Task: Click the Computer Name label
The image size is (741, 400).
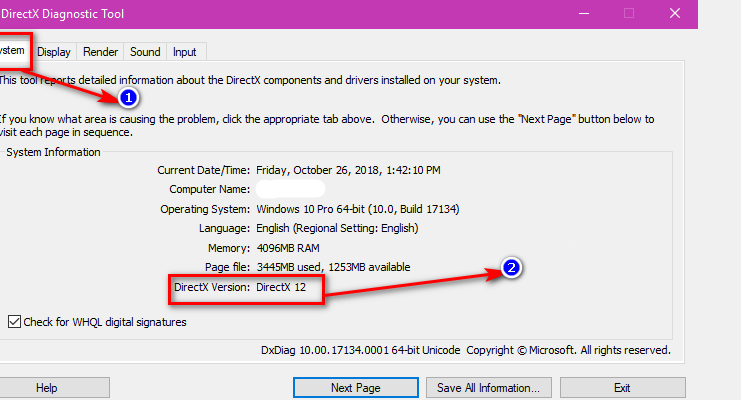Action: tap(210, 189)
